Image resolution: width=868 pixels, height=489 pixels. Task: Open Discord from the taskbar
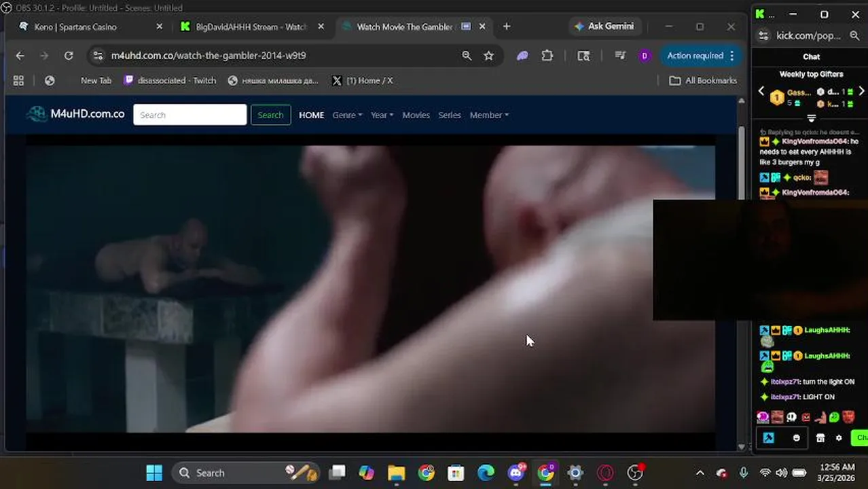516,473
